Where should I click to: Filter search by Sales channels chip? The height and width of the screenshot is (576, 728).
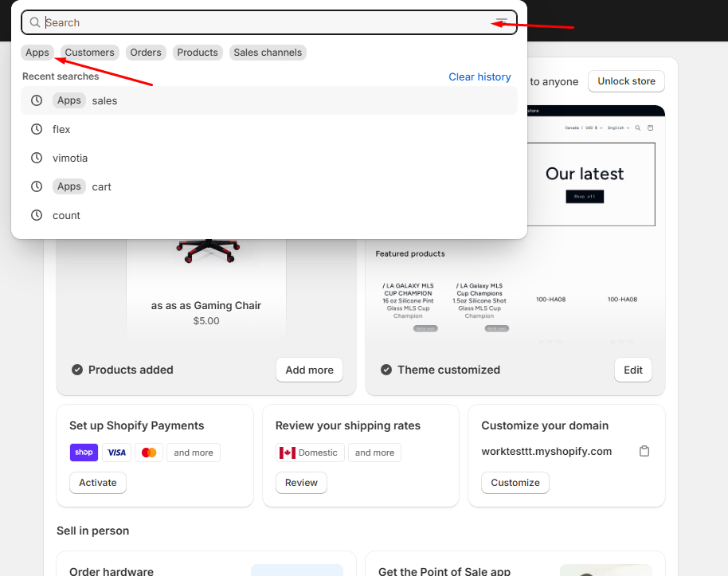pos(268,53)
